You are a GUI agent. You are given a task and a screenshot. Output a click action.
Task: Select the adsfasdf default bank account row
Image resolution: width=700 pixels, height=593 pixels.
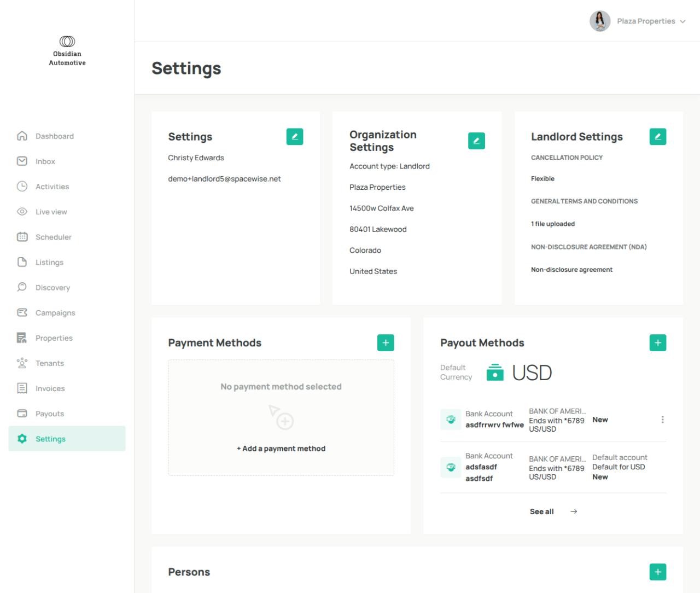(553, 467)
